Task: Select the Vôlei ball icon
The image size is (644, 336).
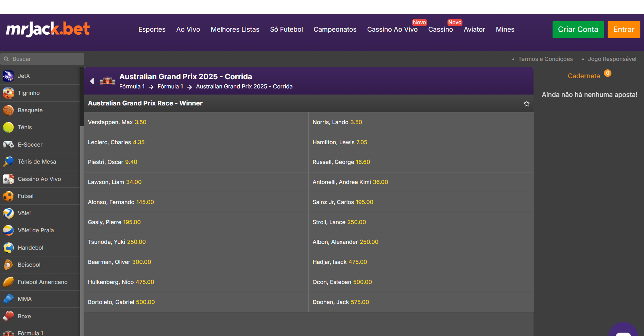Action: pyautogui.click(x=8, y=213)
